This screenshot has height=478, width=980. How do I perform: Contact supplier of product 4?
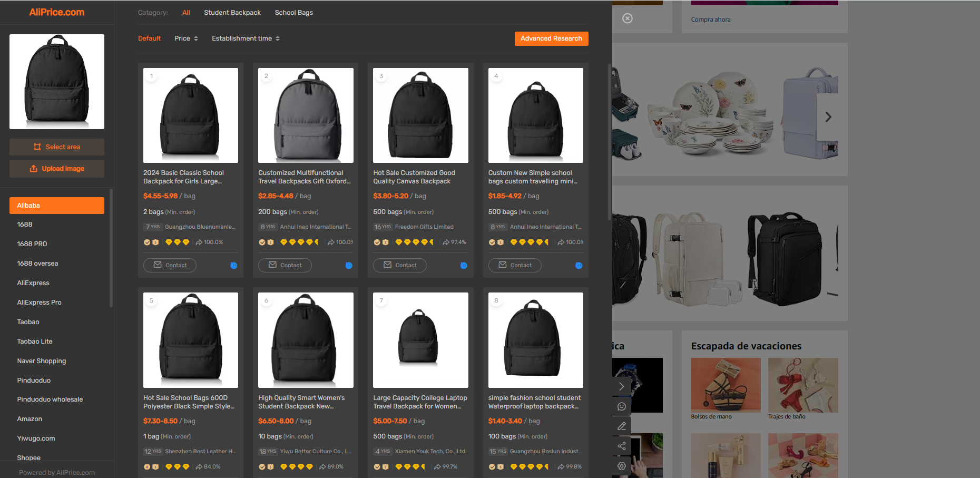pos(515,265)
